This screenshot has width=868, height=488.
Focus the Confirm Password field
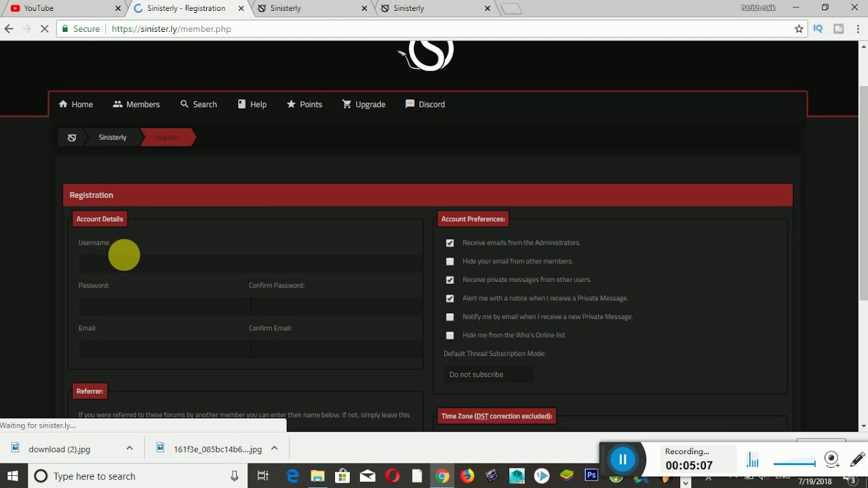[336, 306]
